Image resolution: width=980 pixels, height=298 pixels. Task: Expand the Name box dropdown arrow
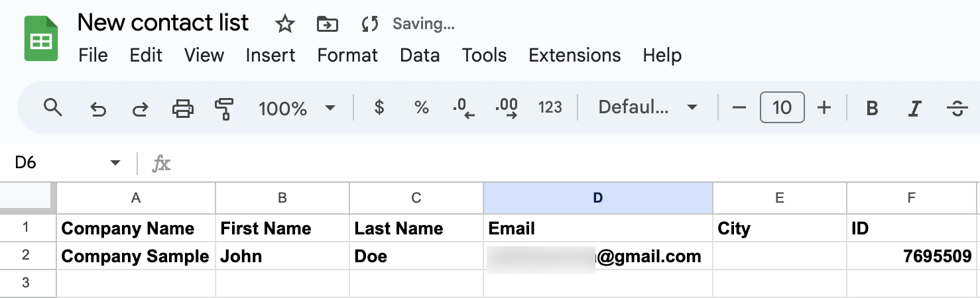click(x=115, y=163)
